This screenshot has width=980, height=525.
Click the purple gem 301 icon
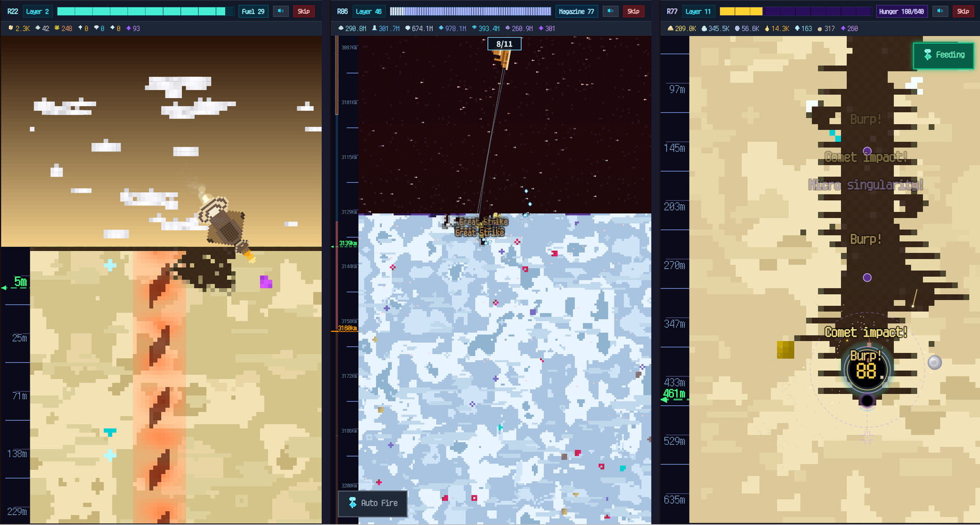(x=541, y=28)
